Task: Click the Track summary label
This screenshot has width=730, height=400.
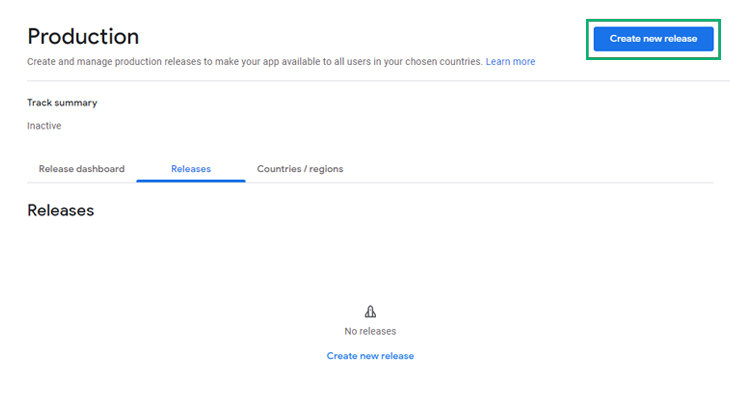Action: (x=62, y=103)
